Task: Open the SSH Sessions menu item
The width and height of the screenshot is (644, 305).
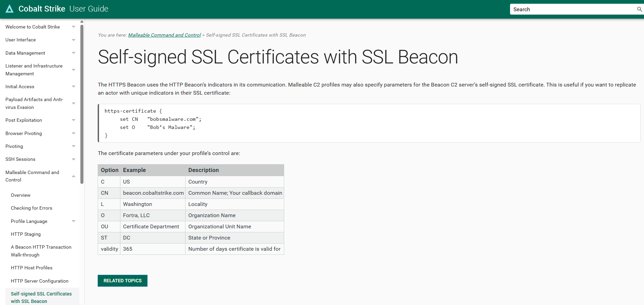Action: [x=20, y=159]
